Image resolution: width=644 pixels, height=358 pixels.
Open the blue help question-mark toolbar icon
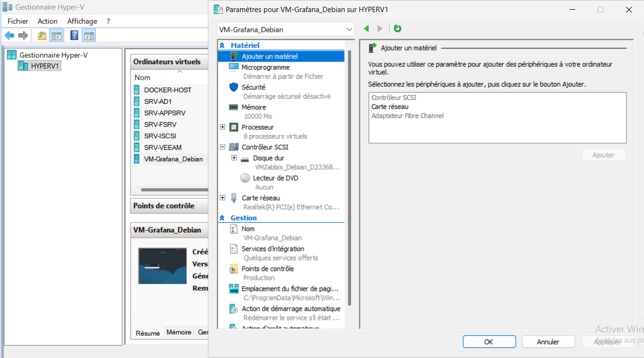(74, 35)
